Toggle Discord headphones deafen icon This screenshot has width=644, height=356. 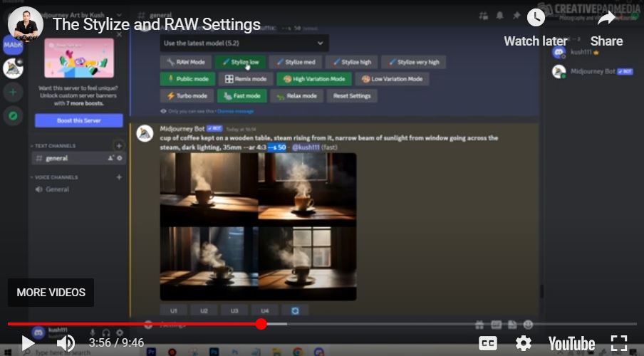pyautogui.click(x=106, y=333)
